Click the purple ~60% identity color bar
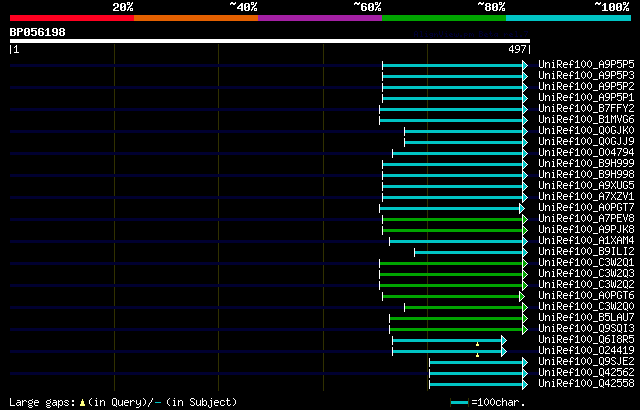 pyautogui.click(x=320, y=18)
